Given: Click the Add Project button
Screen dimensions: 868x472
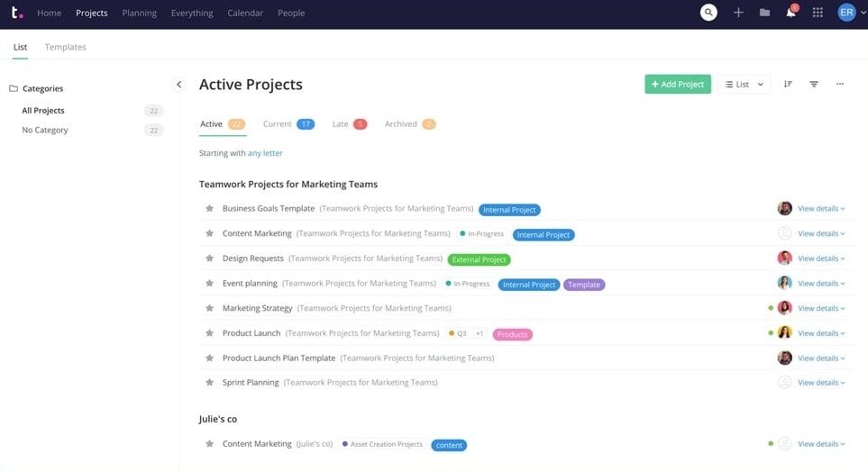Looking at the screenshot, I should (677, 84).
